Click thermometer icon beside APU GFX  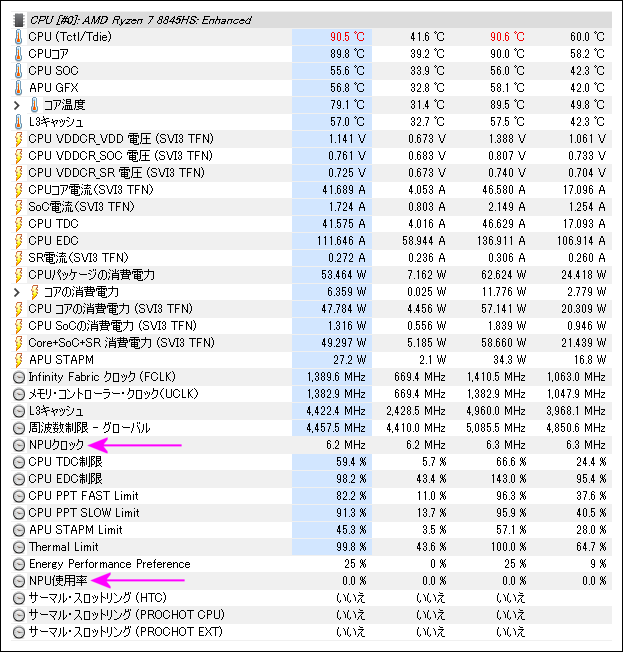18,88
